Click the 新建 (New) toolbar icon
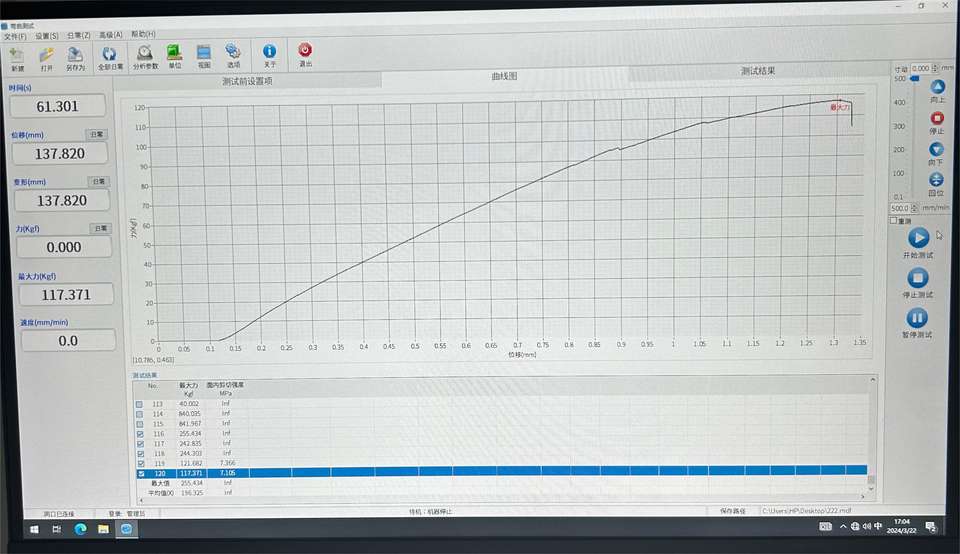Screen dimensions: 960x554 17,57
